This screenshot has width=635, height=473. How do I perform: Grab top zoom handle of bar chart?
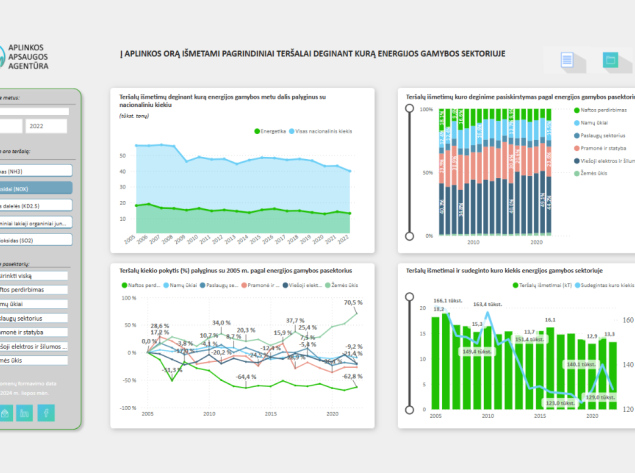409,297
